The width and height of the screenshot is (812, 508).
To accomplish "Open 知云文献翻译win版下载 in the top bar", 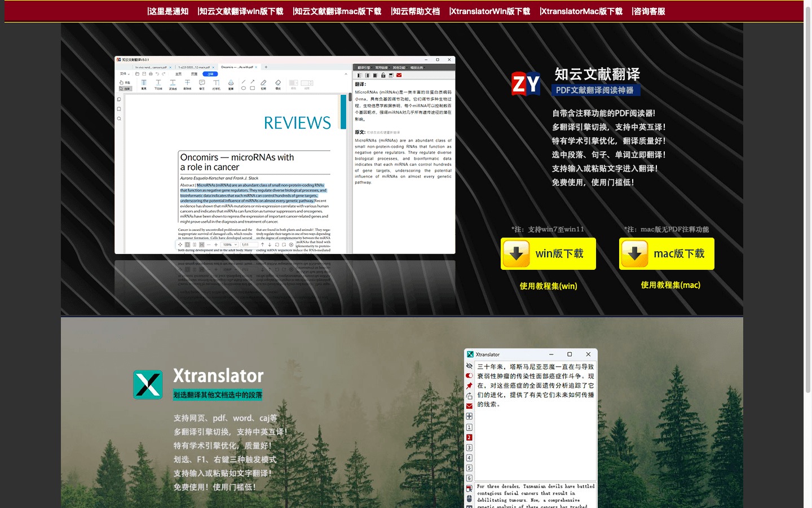I will pyautogui.click(x=240, y=11).
